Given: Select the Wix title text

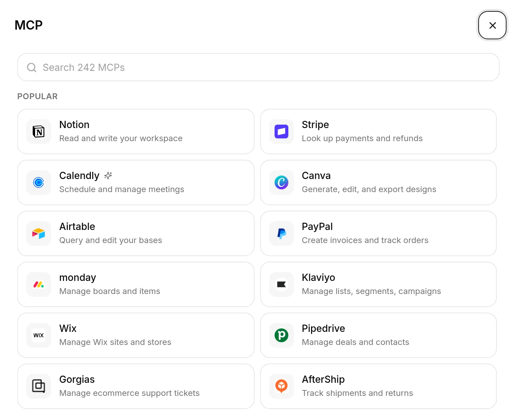Looking at the screenshot, I should click(x=68, y=328).
